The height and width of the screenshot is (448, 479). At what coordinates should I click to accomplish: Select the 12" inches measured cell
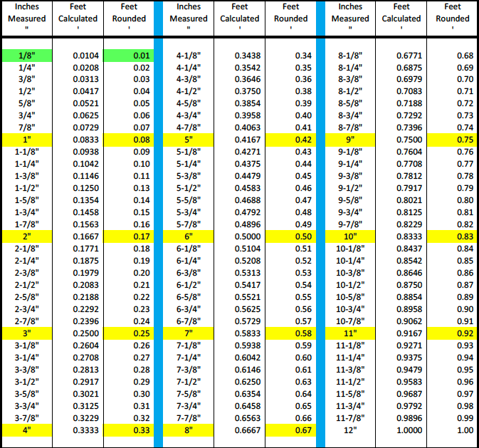(x=350, y=430)
